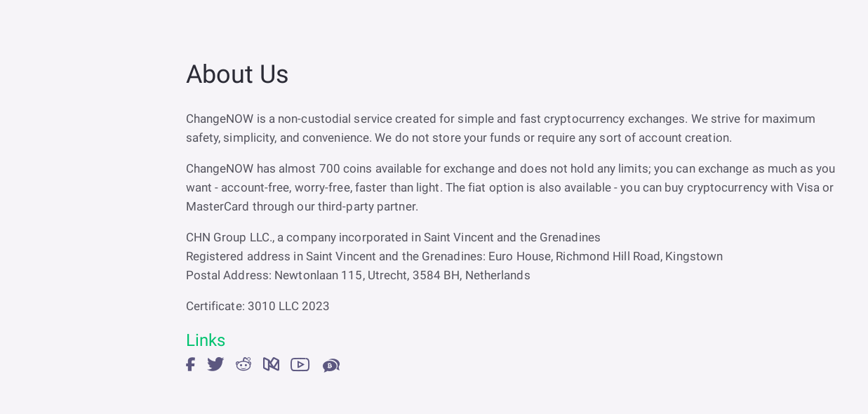868x414 pixels.
Task: Click the Postal Address Newtonlaan 115 line
Action: [358, 275]
